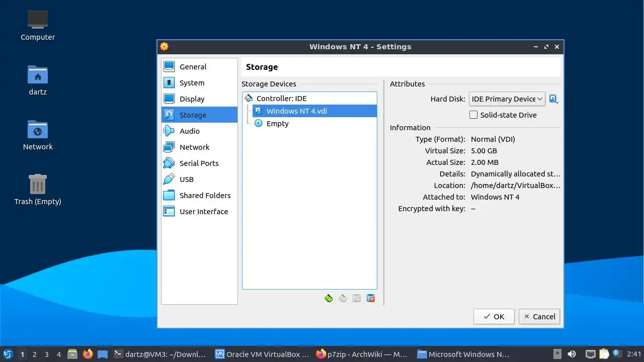Switch to workspace 2

(34, 354)
